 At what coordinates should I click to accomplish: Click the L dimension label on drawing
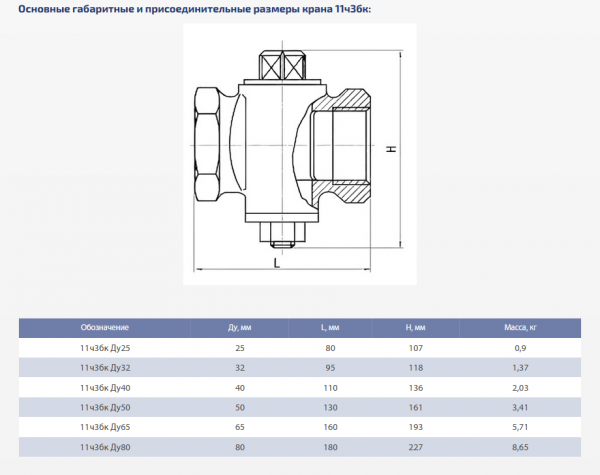(276, 262)
